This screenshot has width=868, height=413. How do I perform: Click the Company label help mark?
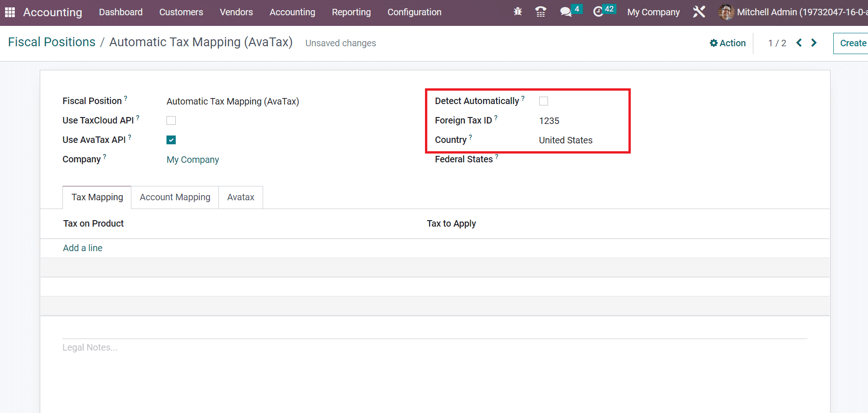pos(105,156)
